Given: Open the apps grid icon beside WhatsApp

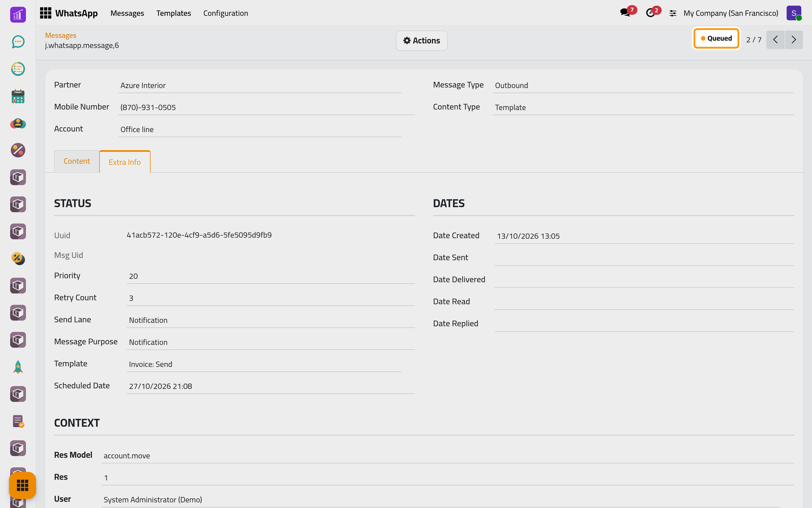Looking at the screenshot, I should (46, 13).
